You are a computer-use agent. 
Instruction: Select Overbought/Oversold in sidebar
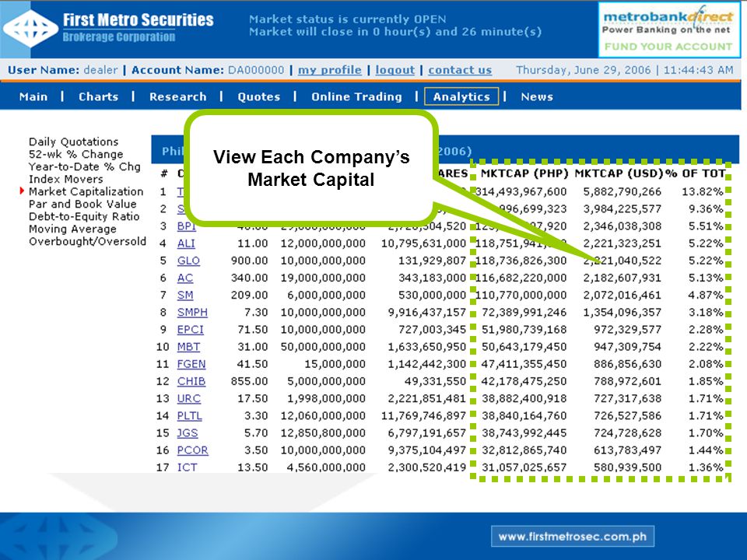pos(87,241)
